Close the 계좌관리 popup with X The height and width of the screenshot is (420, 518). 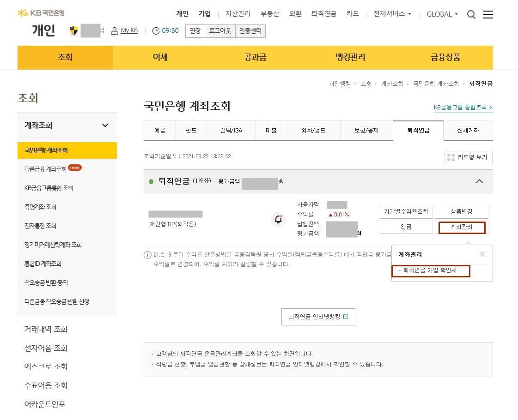pos(482,254)
